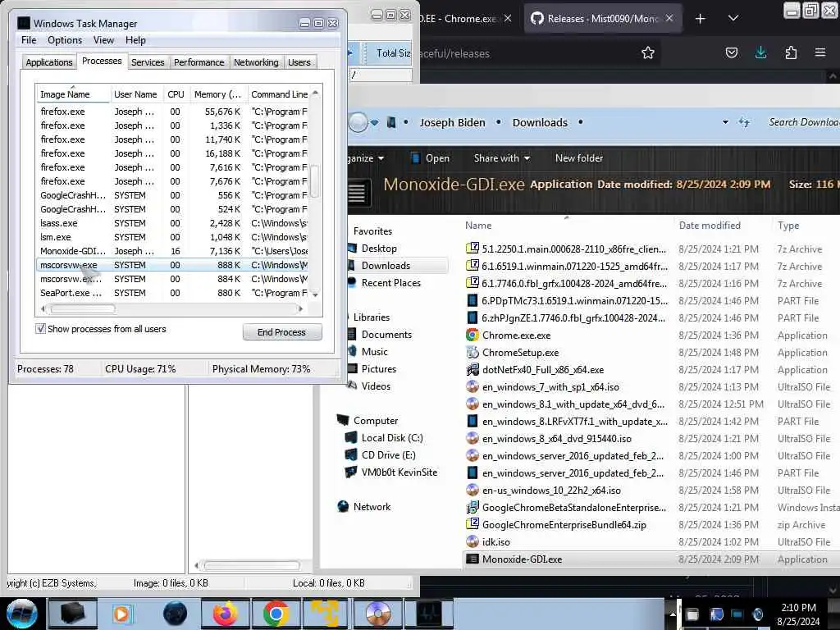Select the Chrome.exe.exe file icon
This screenshot has width=840, height=630.
(x=472, y=336)
